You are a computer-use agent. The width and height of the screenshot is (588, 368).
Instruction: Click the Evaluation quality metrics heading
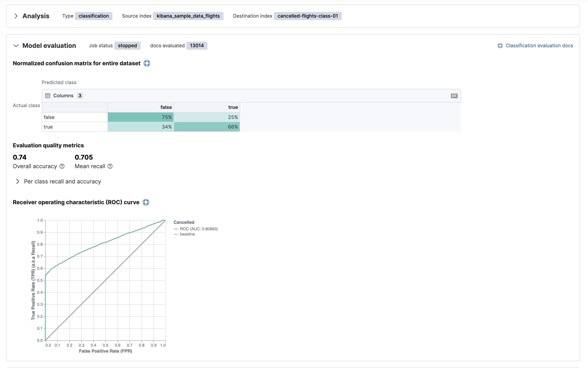pos(48,145)
